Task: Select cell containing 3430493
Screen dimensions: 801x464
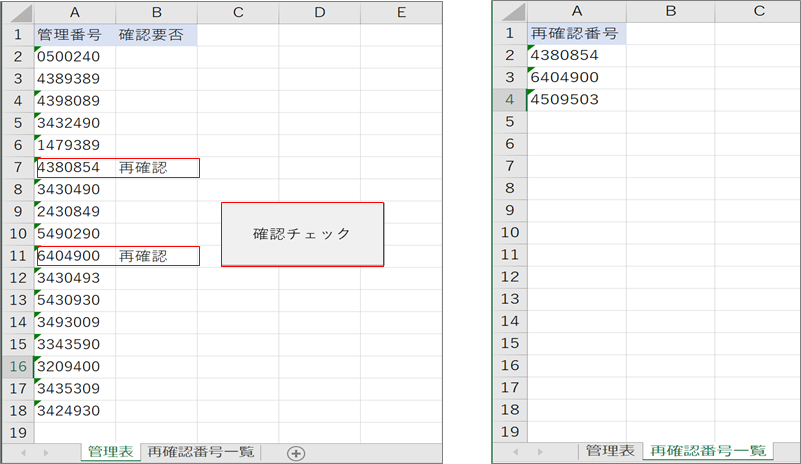Action: pos(75,278)
